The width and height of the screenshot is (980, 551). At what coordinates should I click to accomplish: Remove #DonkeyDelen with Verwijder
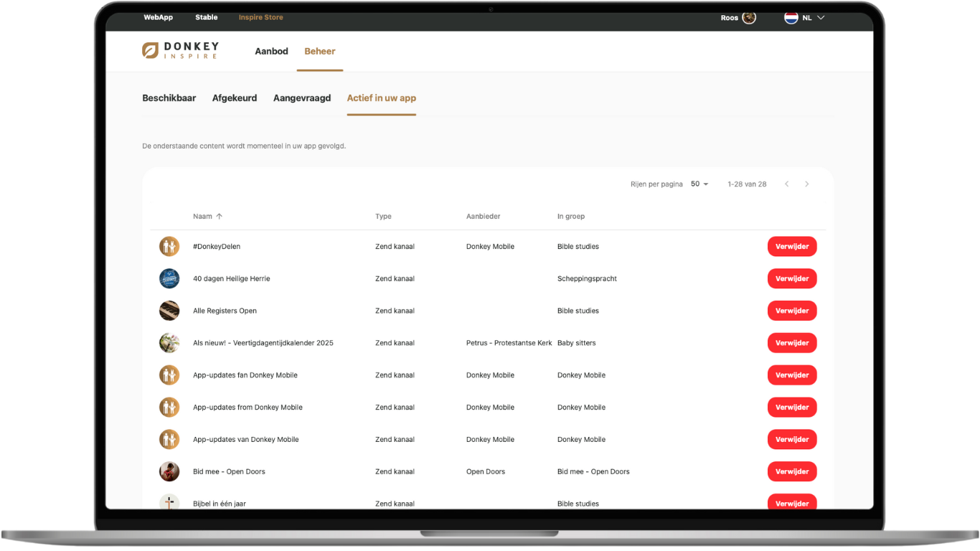(x=792, y=246)
